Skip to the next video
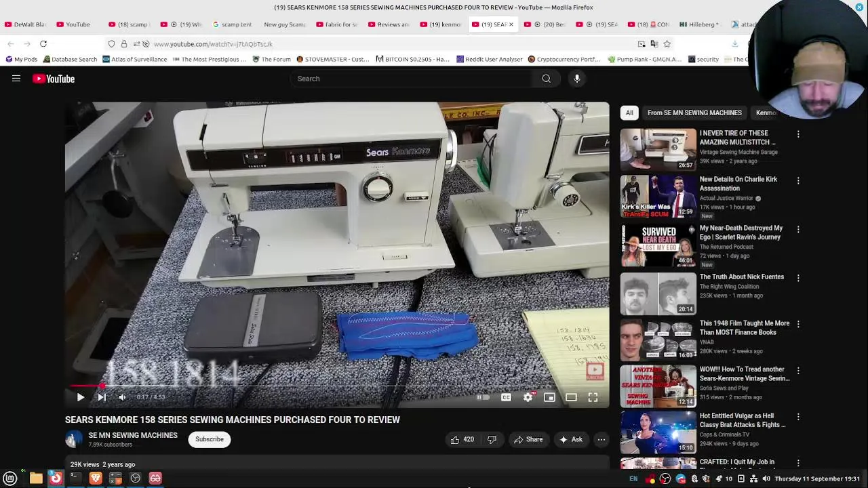This screenshot has height=488, width=868. coord(101,397)
